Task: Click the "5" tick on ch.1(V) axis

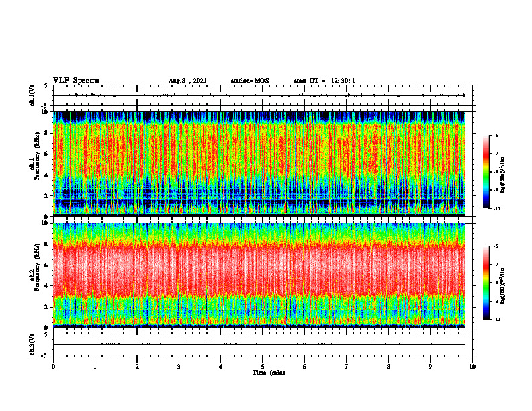Action: pos(46,85)
